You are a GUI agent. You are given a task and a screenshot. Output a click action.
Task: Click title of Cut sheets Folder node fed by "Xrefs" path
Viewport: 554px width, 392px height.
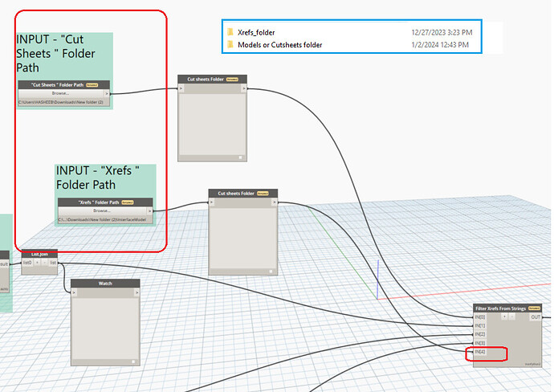236,194
